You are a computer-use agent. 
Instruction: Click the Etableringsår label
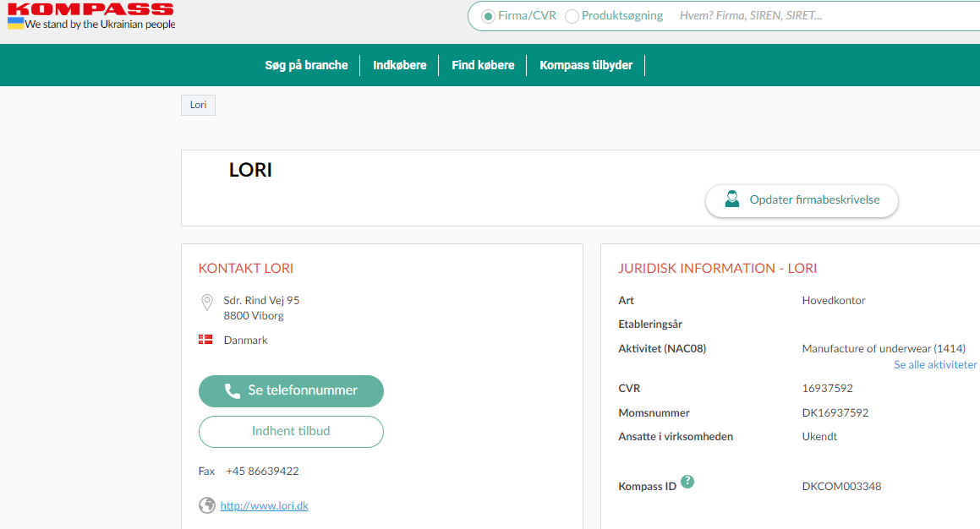[x=650, y=324]
